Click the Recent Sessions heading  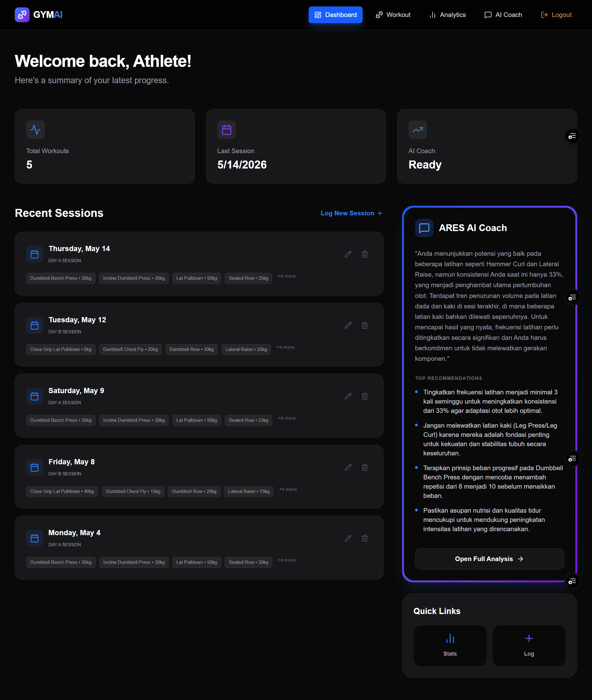(x=59, y=213)
